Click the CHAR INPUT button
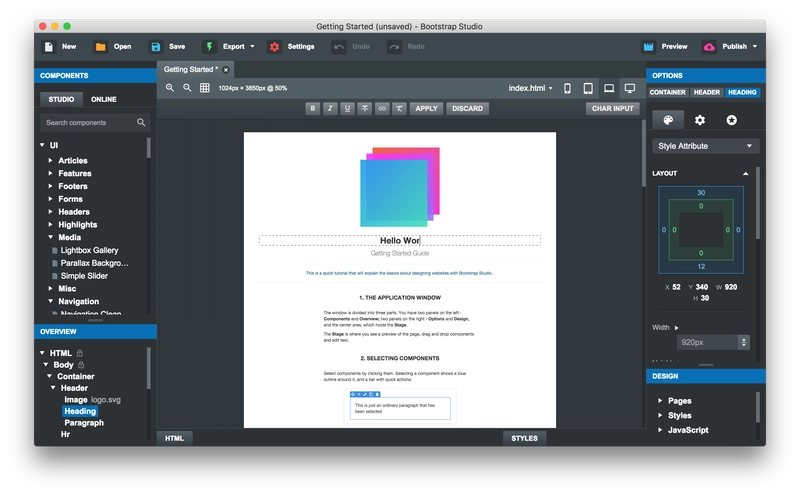This screenshot has width=800, height=495. [612, 108]
